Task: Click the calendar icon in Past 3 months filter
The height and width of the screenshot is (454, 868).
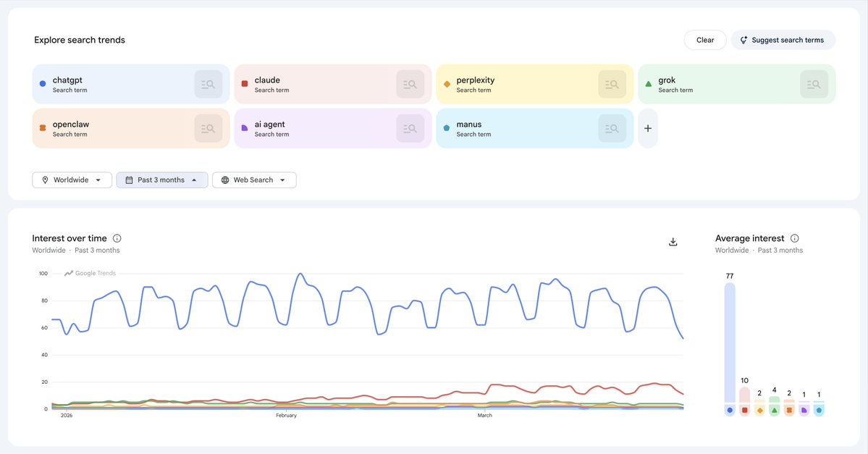Action: coord(129,180)
